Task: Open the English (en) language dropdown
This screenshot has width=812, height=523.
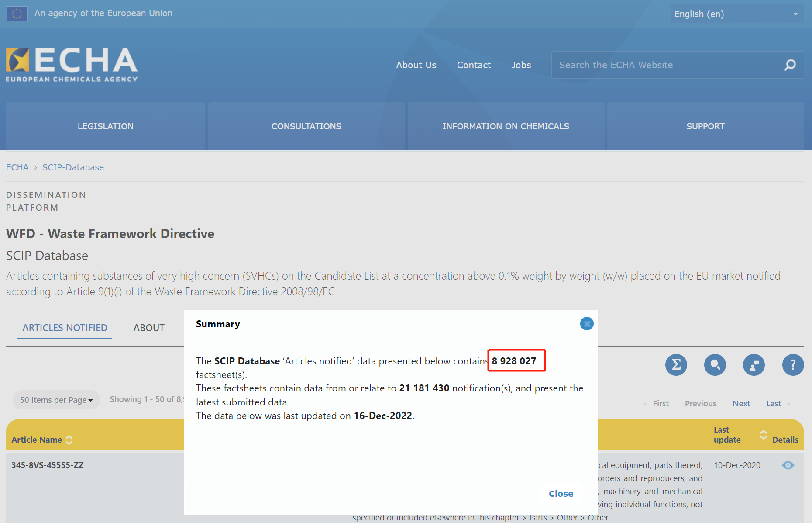Action: 736,14
